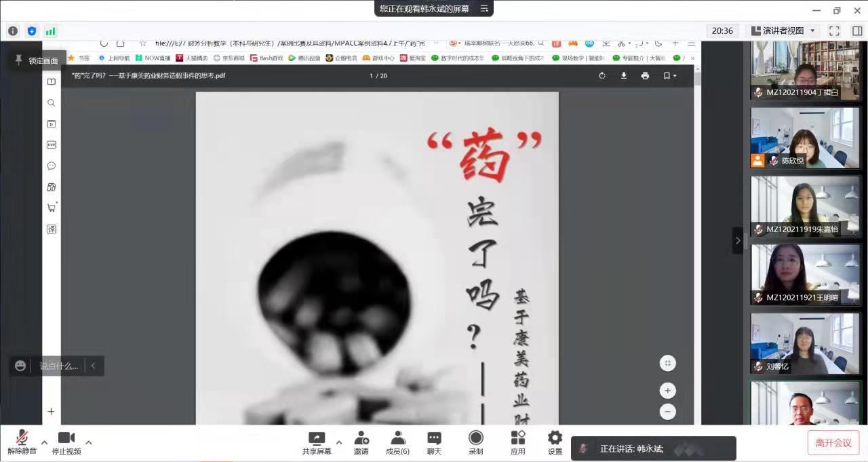Toggle fullscreen mode icon at top right

pos(834,31)
